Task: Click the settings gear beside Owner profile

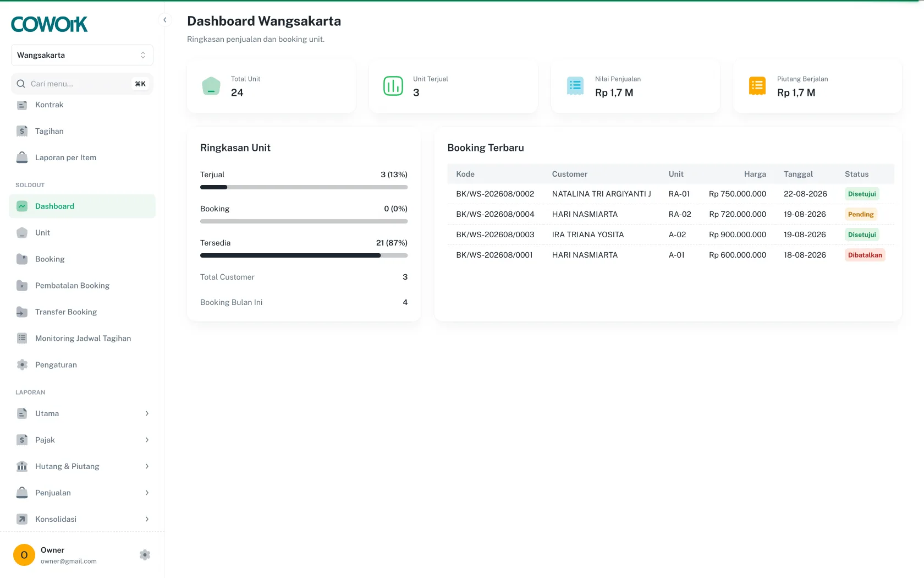Action: click(x=145, y=555)
